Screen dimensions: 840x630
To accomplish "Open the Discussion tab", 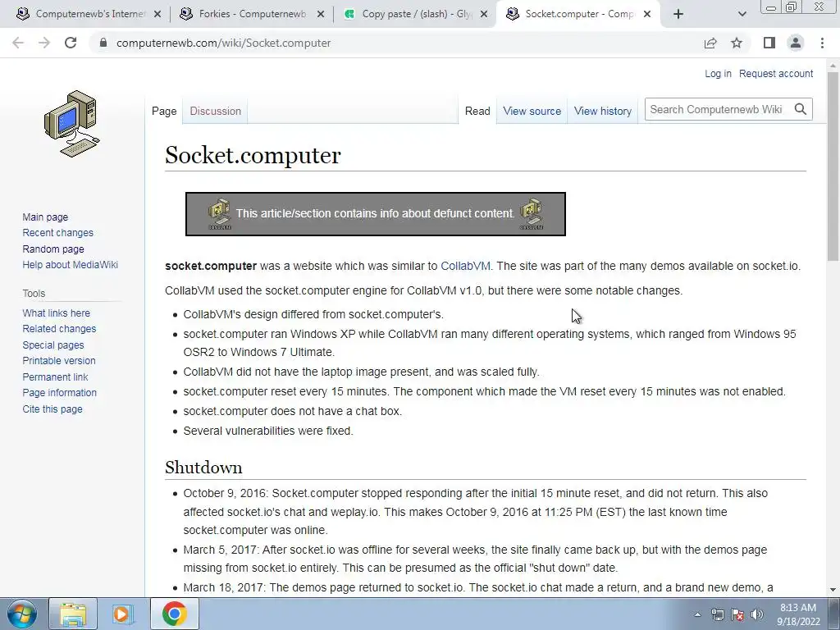I will pyautogui.click(x=216, y=111).
